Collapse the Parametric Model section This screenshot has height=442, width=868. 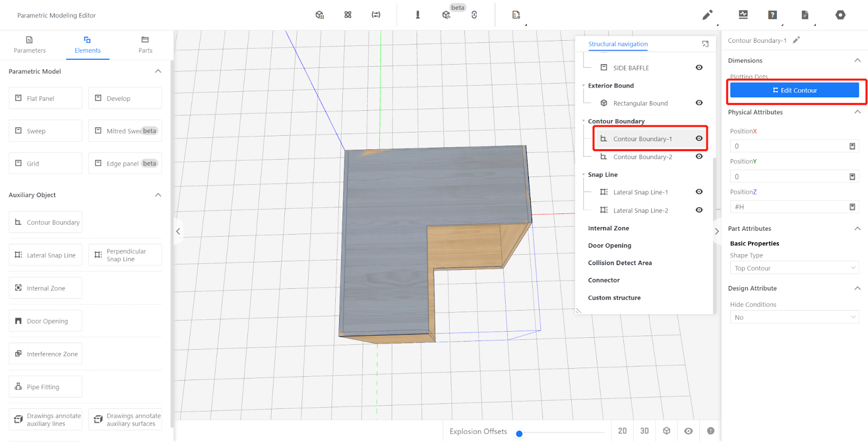(158, 71)
